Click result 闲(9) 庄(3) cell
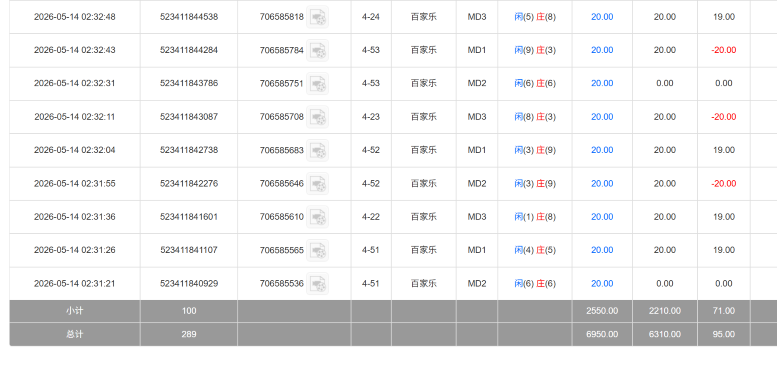Image resolution: width=777 pixels, height=366 pixels. pos(535,50)
